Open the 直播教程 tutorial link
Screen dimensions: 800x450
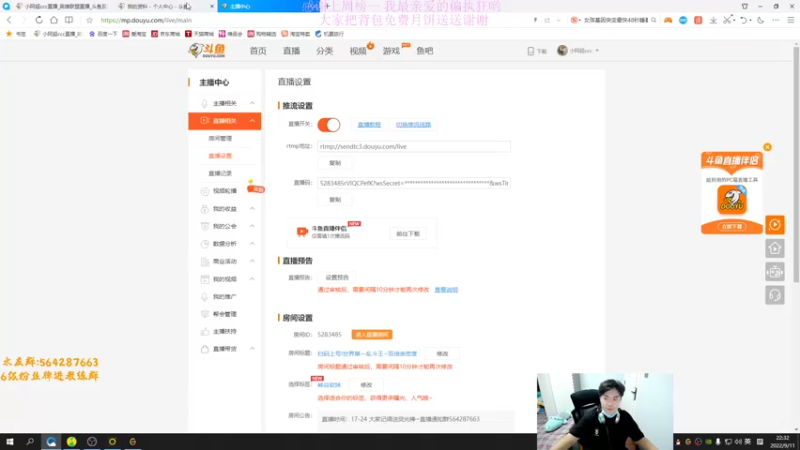[369, 124]
